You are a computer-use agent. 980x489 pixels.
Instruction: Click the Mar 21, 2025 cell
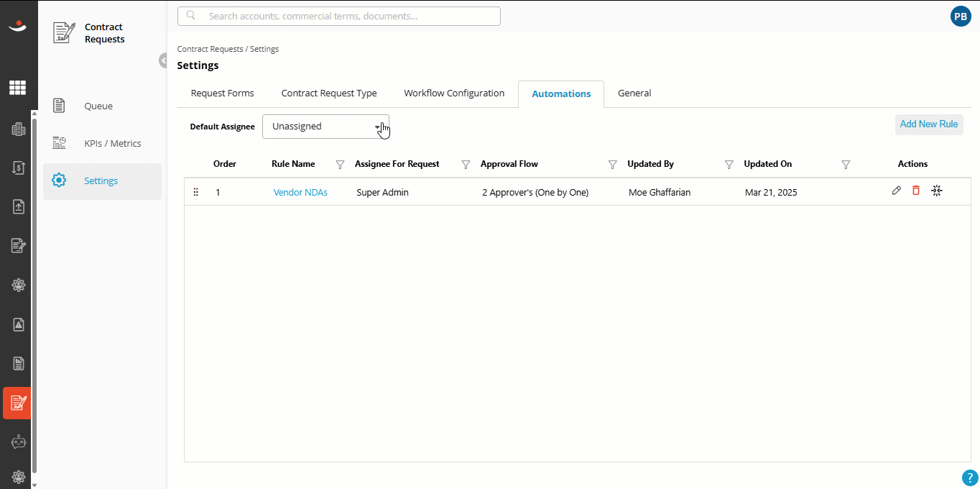click(x=771, y=192)
